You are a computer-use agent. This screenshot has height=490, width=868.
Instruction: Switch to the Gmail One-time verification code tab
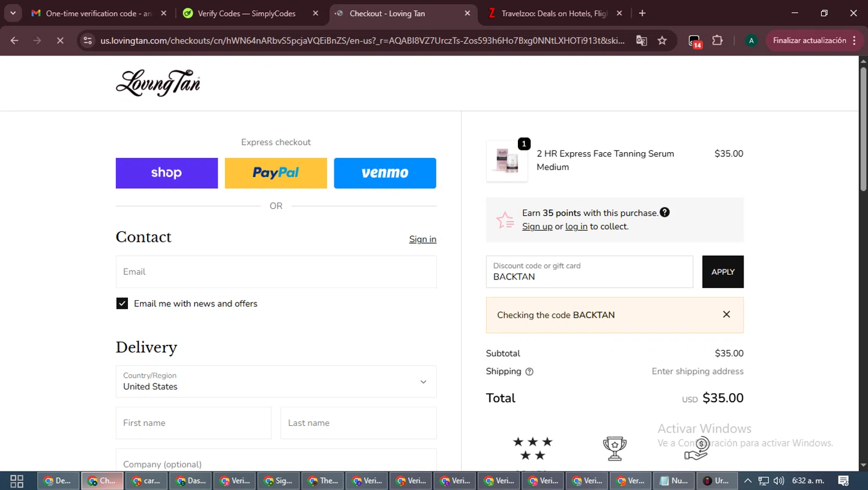(x=98, y=13)
